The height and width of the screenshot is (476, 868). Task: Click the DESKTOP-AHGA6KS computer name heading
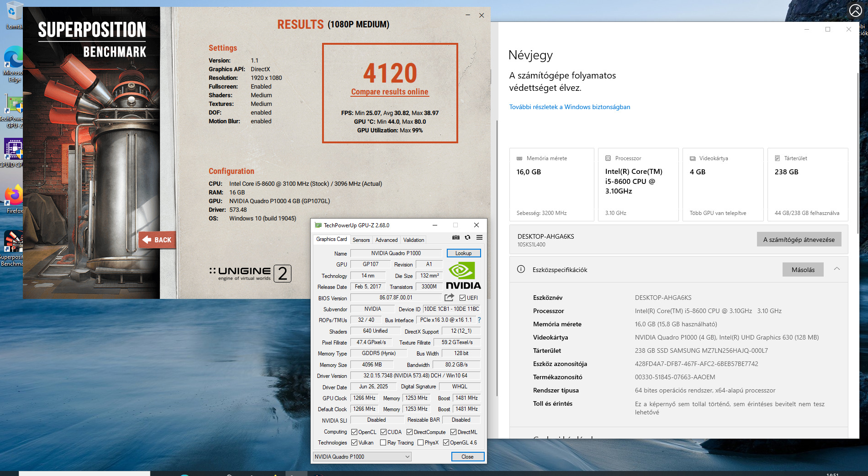click(x=545, y=236)
